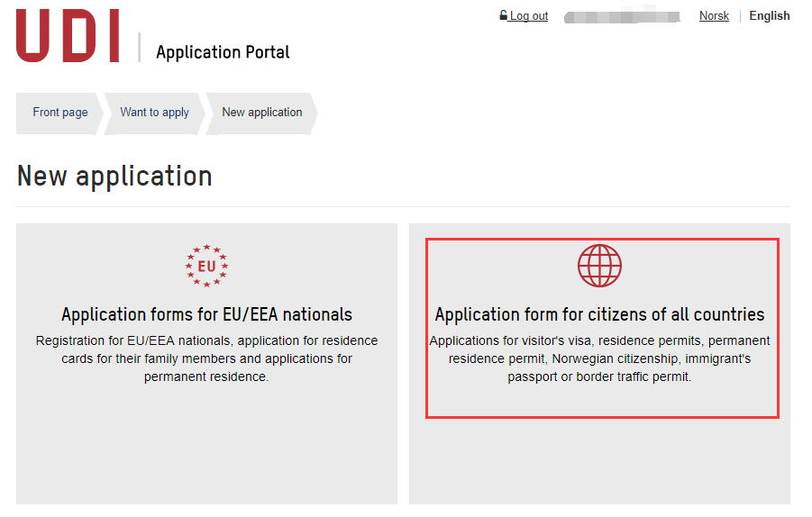Click the EU/EEA registration description paragraph
This screenshot has width=812, height=517.
coord(206,358)
